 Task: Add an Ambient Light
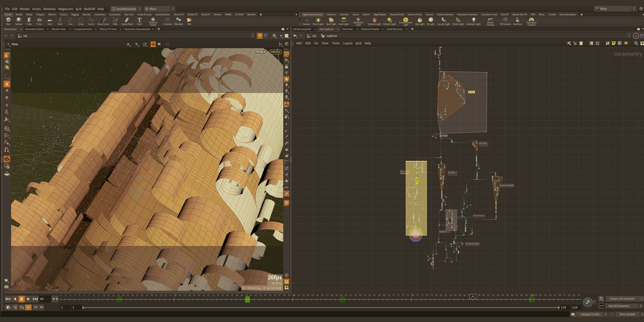474,21
